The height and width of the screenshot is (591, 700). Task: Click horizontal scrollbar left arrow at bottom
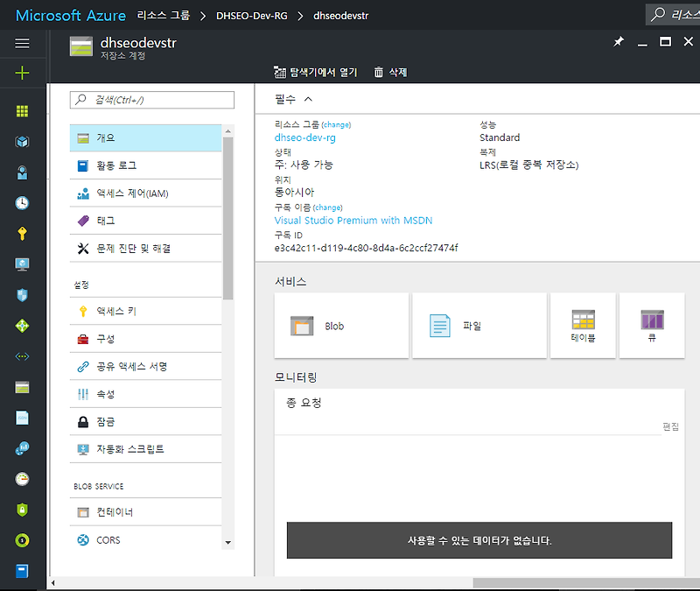point(53,583)
